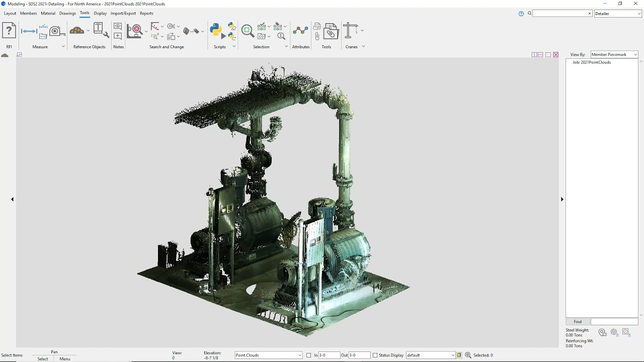This screenshot has height=362, width=644.
Task: Click the search field at top right
Action: [x=562, y=14]
